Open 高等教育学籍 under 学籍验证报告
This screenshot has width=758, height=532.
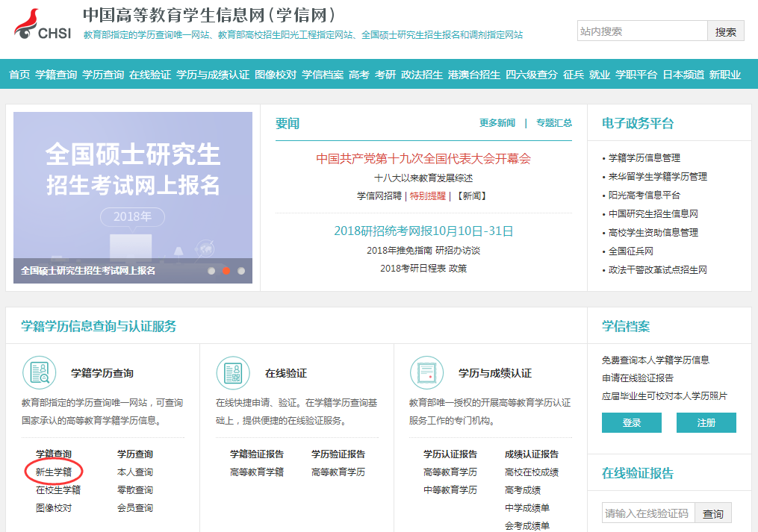[257, 472]
